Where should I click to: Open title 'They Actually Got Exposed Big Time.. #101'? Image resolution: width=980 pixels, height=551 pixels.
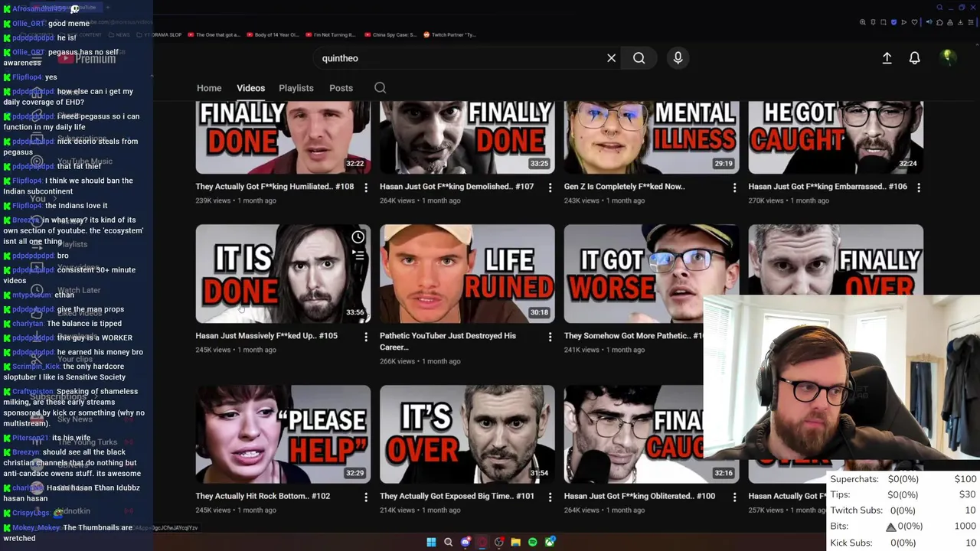tap(456, 496)
